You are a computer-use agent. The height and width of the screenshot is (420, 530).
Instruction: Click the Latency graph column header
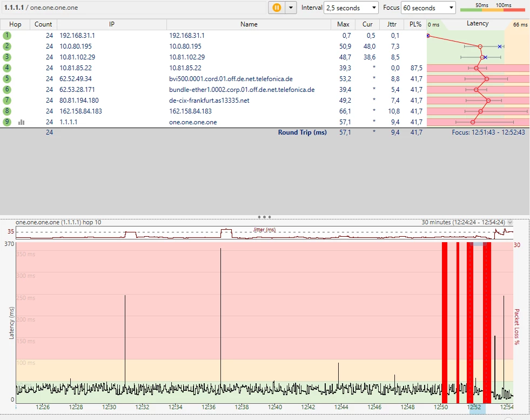point(478,24)
